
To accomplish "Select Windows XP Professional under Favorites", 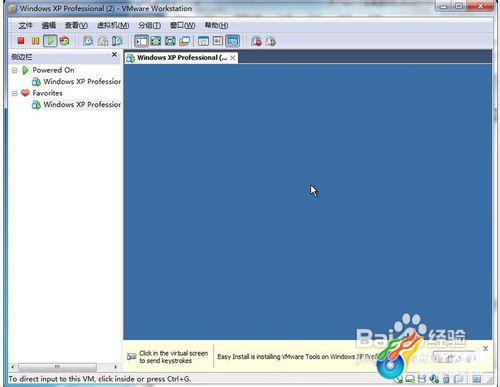I will [x=77, y=105].
